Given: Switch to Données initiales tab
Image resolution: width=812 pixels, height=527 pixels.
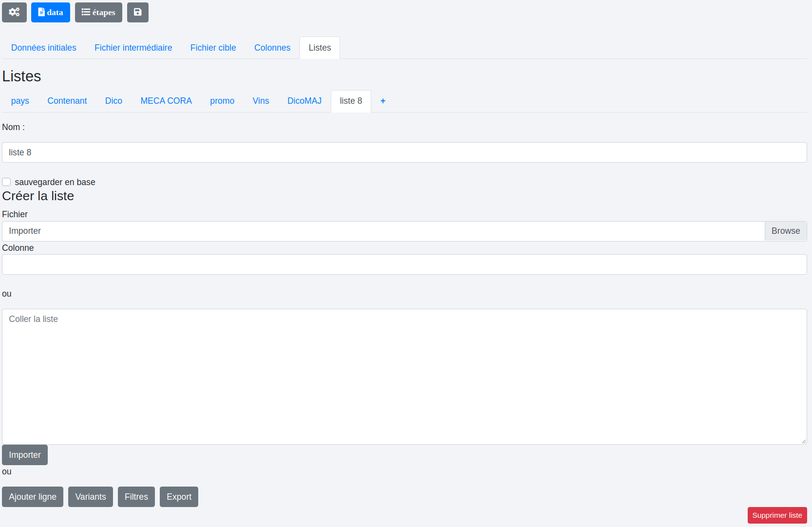Looking at the screenshot, I should pos(44,48).
